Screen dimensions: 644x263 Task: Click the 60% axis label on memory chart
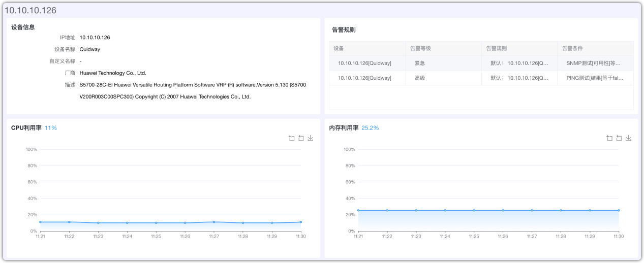coord(351,182)
